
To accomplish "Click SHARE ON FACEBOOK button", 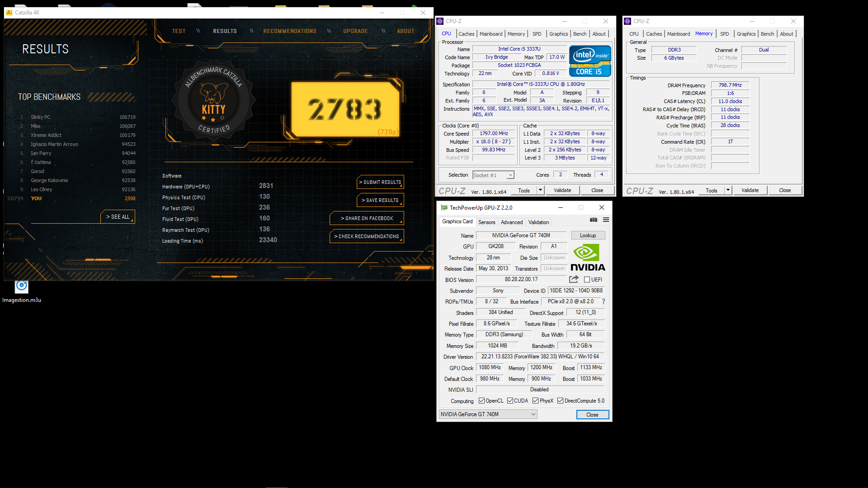I will point(367,218).
